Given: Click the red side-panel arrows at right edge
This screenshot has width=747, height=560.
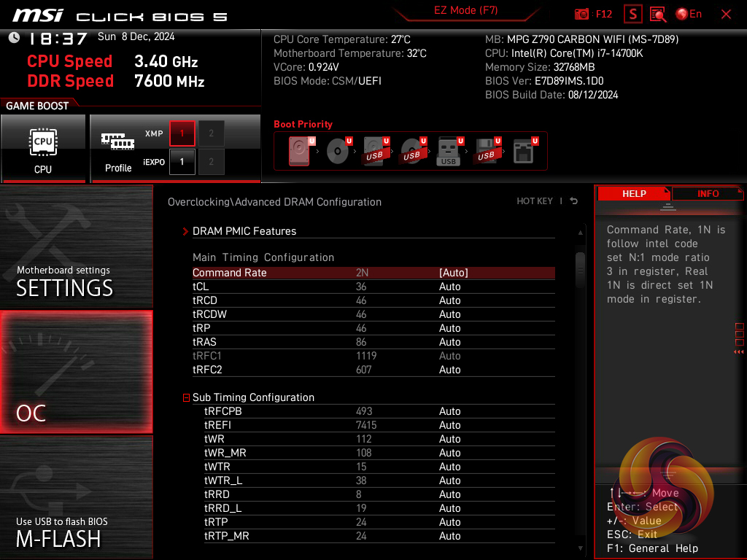Looking at the screenshot, I should [x=739, y=352].
